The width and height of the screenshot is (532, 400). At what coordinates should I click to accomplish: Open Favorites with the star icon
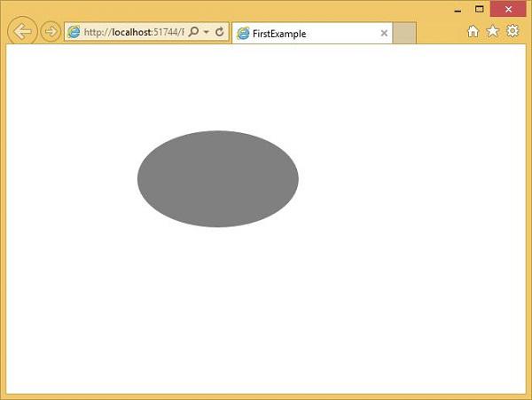[493, 31]
